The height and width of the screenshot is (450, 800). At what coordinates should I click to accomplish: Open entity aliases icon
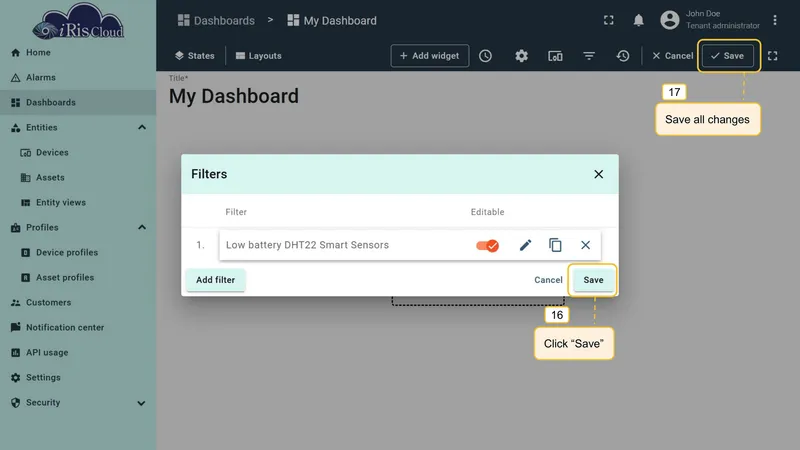point(555,56)
